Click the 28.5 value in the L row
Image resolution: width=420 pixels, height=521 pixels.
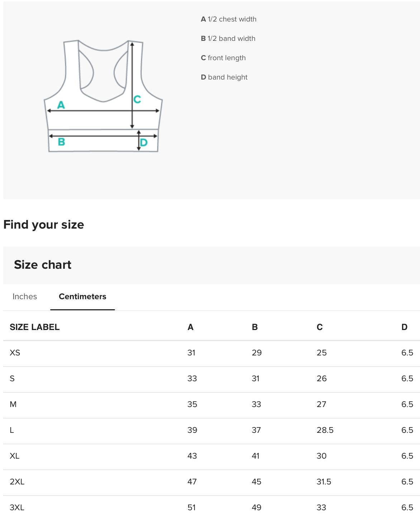click(325, 430)
